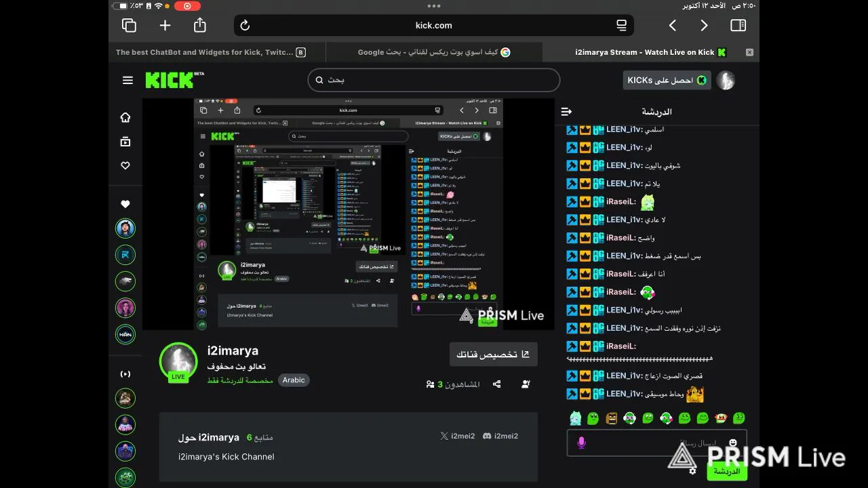Image resolution: width=868 pixels, height=488 pixels.
Task: Click the viewers count (المشاهدون 3)
Action: click(x=452, y=384)
